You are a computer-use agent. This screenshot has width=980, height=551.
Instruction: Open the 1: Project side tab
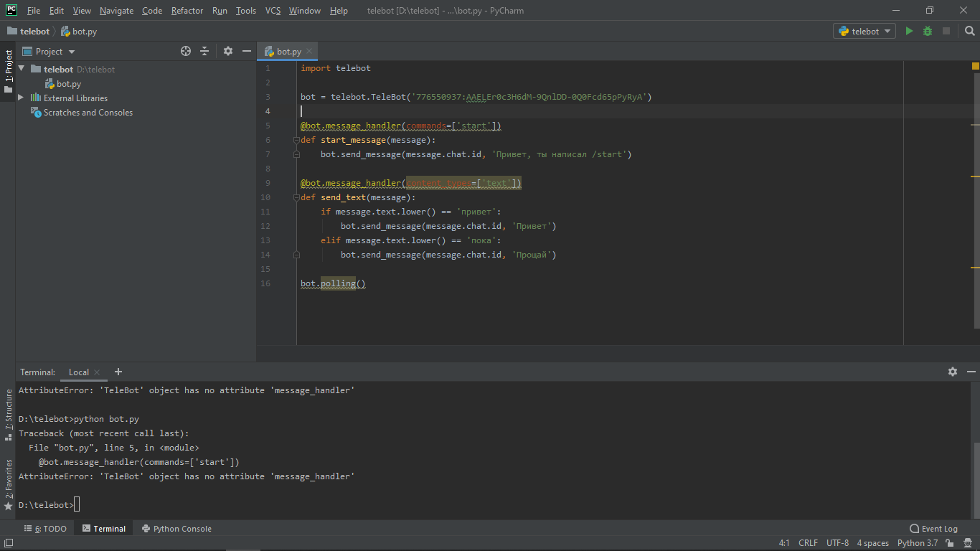(8, 71)
